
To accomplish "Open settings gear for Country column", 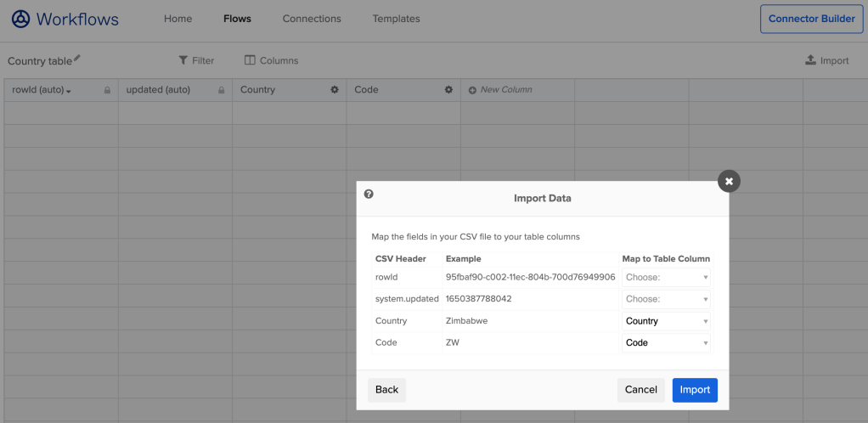I will [x=335, y=90].
